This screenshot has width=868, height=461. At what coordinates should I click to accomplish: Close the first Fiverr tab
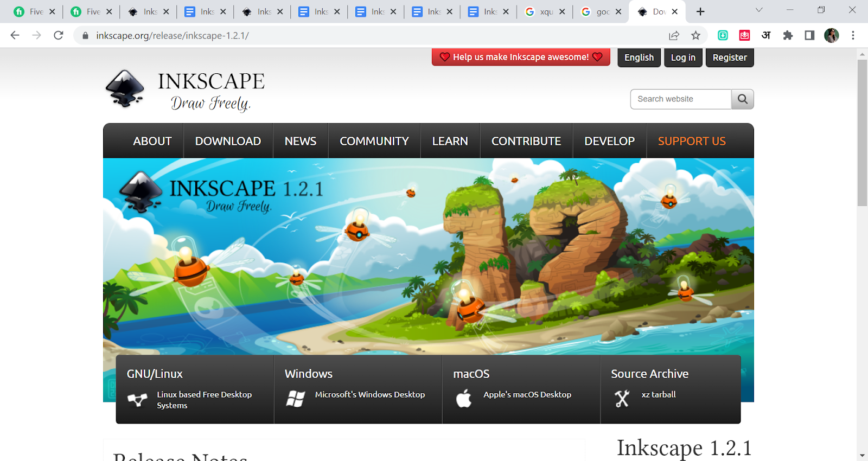pyautogui.click(x=52, y=11)
